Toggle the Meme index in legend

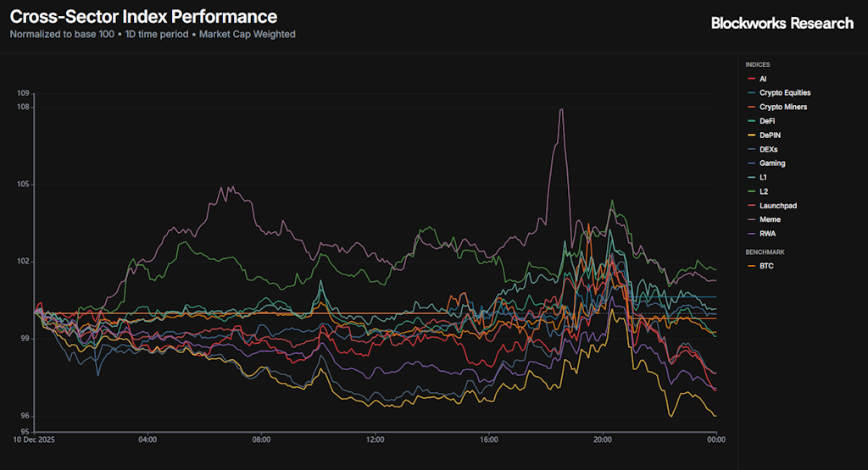(x=769, y=219)
